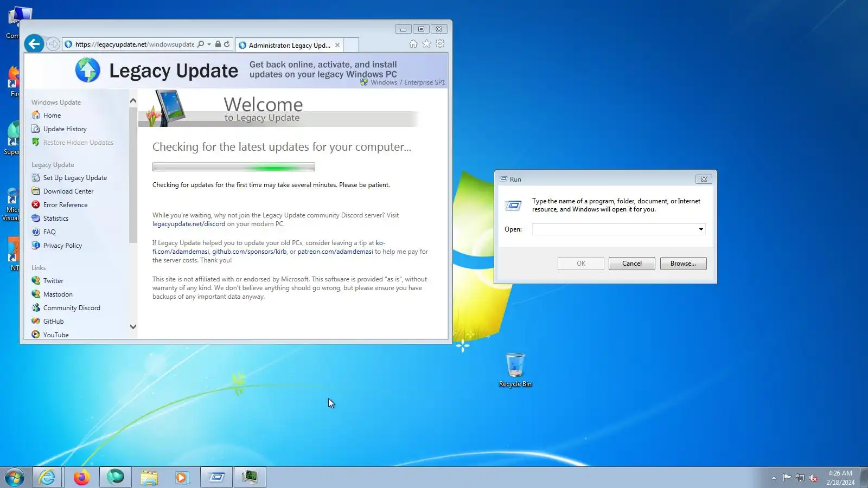
Task: Open the legacyupdate.net/discord link
Action: tap(189, 224)
